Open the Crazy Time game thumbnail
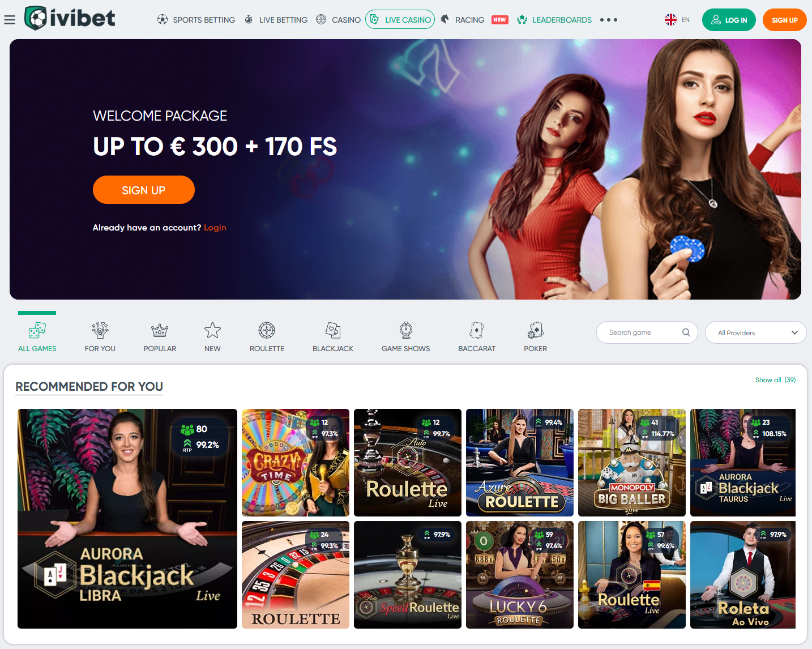This screenshot has height=649, width=812. pos(295,462)
